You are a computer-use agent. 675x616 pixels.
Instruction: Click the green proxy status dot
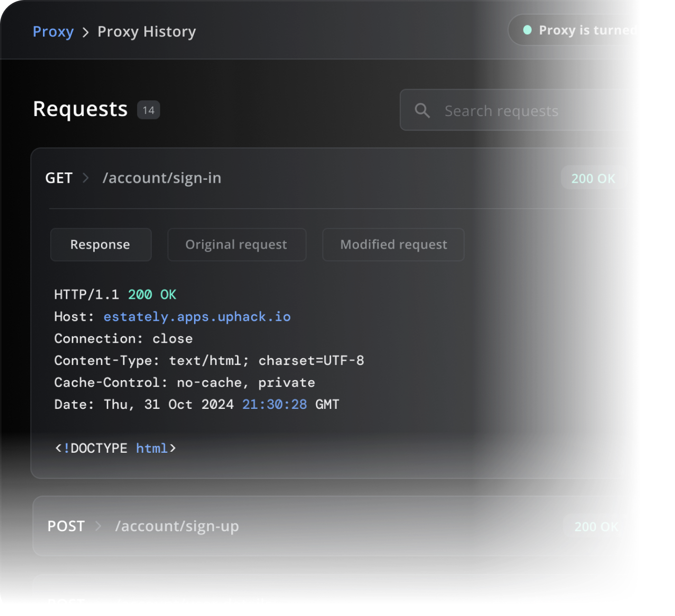point(527,30)
